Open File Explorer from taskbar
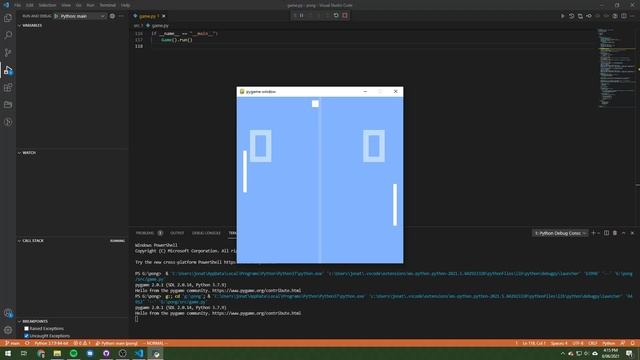Image resolution: width=640 pixels, height=360 pixels. [x=57, y=353]
